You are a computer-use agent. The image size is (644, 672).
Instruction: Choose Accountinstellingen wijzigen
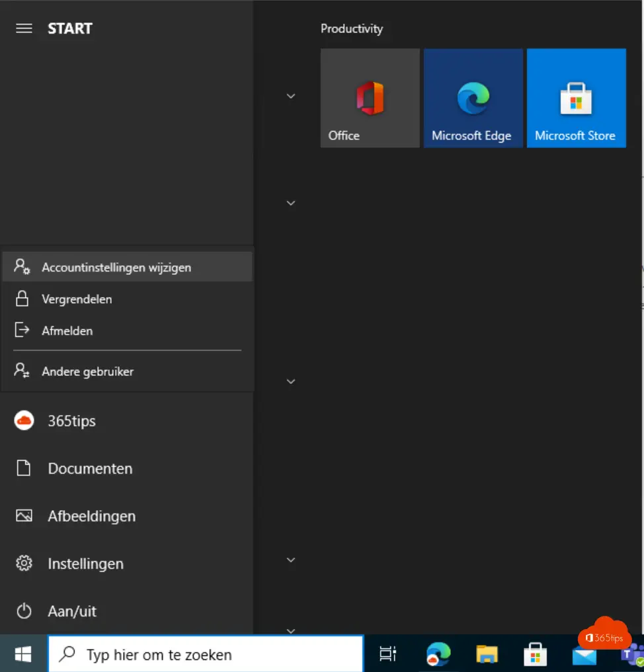128,267
